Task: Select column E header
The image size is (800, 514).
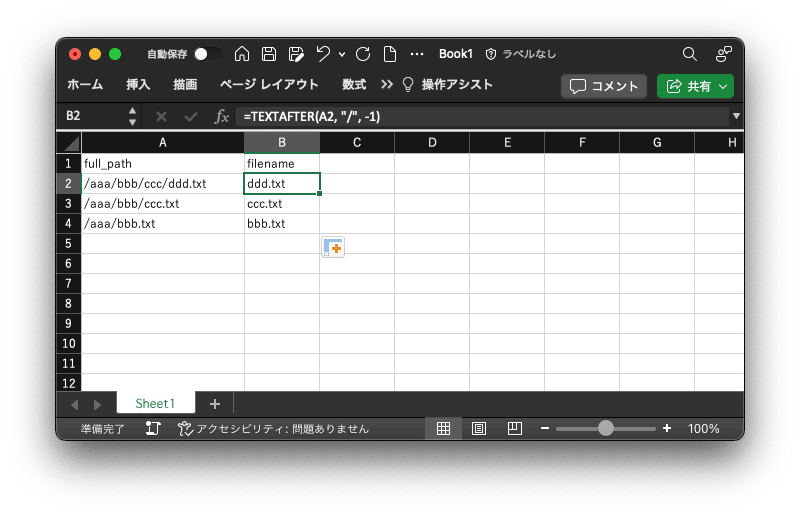Action: pos(507,143)
